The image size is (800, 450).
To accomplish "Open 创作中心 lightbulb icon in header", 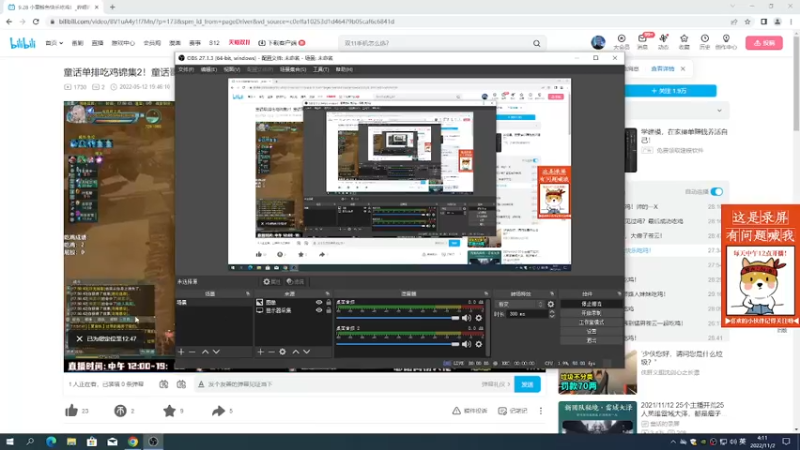I will point(726,42).
